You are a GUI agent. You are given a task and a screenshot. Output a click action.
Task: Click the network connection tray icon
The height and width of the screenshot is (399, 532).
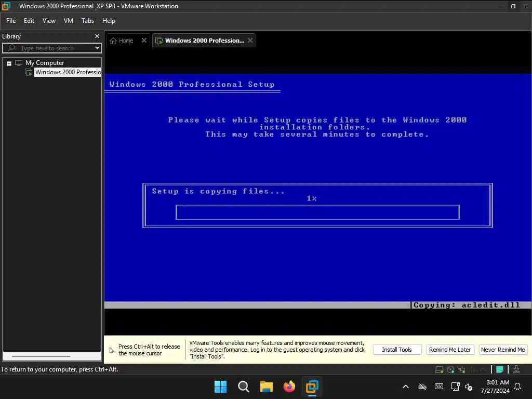coord(455,387)
